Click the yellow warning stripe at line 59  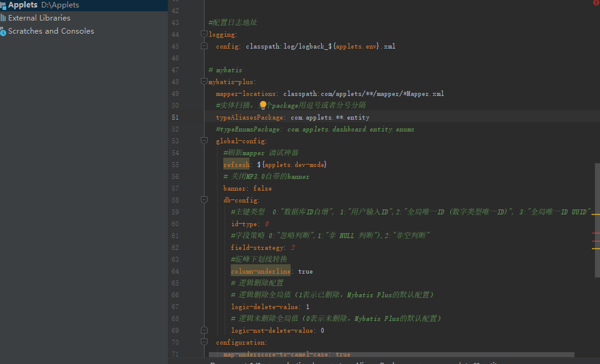(x=596, y=214)
